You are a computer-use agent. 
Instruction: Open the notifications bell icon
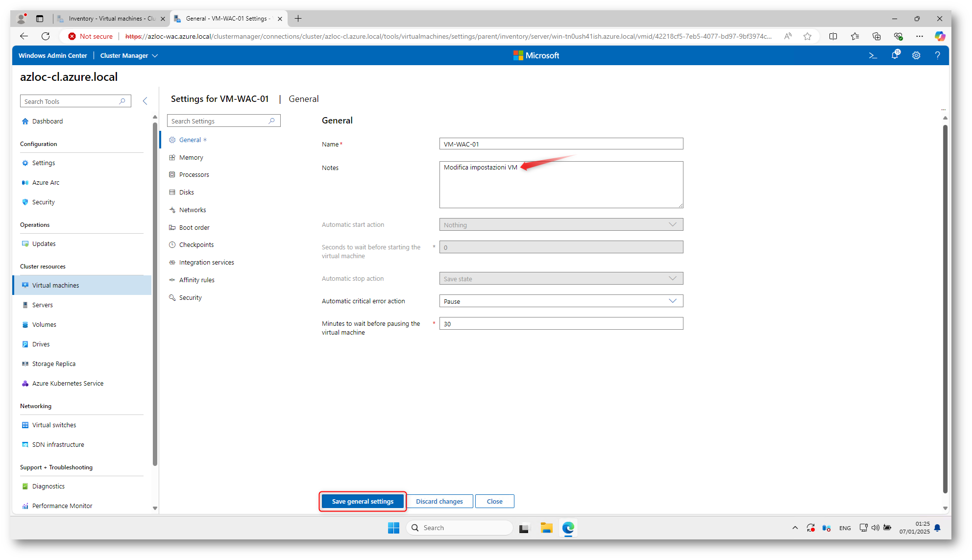(895, 55)
